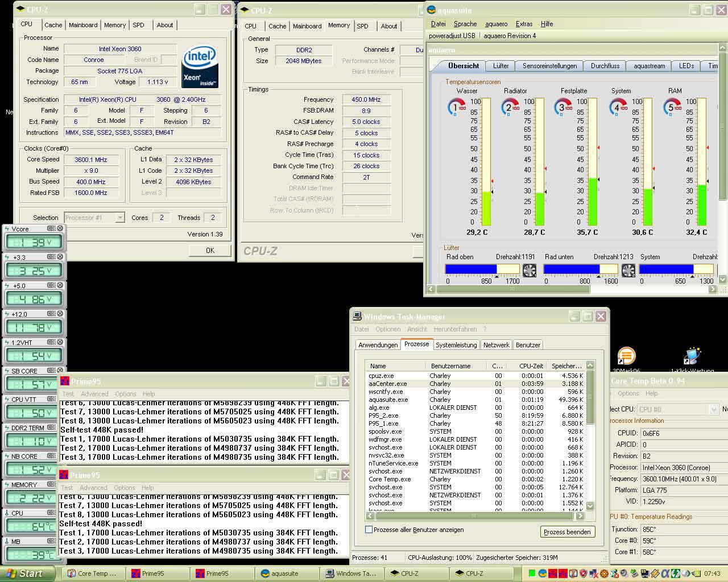Viewport: 728px width, 582px height.
Task: Click fan 2 icon beside Rad unten
Action: click(x=628, y=271)
